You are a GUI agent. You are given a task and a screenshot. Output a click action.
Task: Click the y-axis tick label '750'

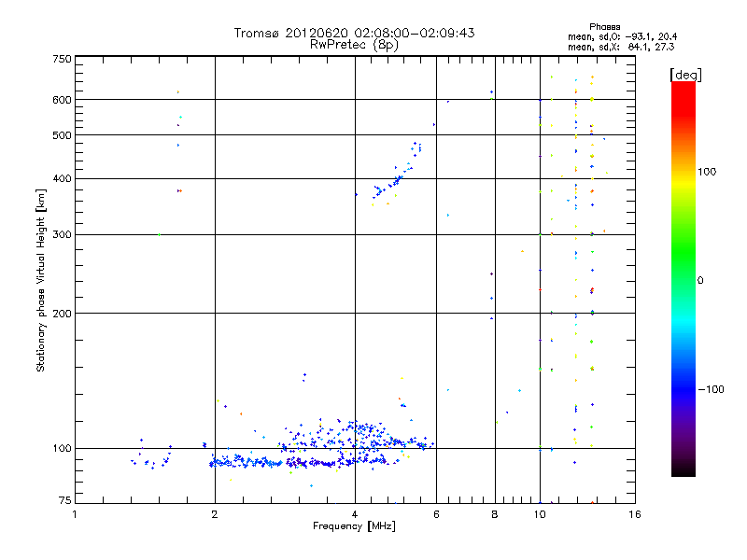pyautogui.click(x=62, y=59)
